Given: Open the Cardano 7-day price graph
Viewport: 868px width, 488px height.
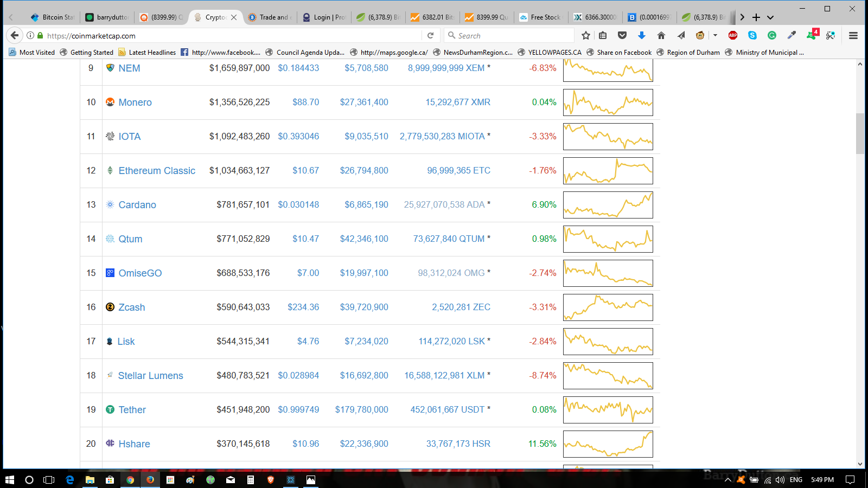Looking at the screenshot, I should (x=608, y=205).
